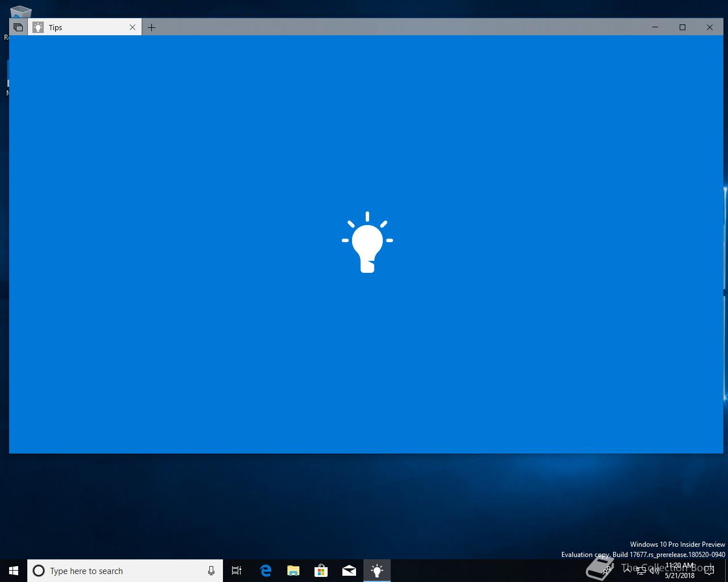Open the People icon in system tray

click(607, 571)
